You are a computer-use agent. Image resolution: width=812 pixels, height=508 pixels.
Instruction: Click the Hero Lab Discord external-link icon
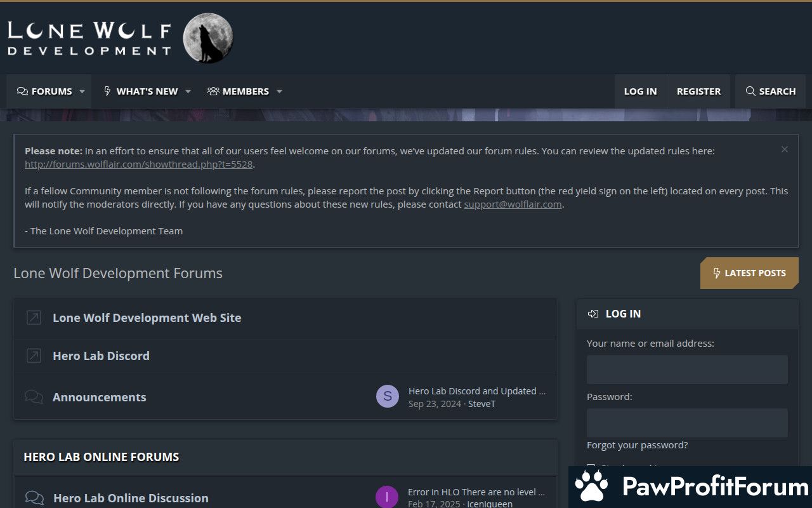pos(34,356)
